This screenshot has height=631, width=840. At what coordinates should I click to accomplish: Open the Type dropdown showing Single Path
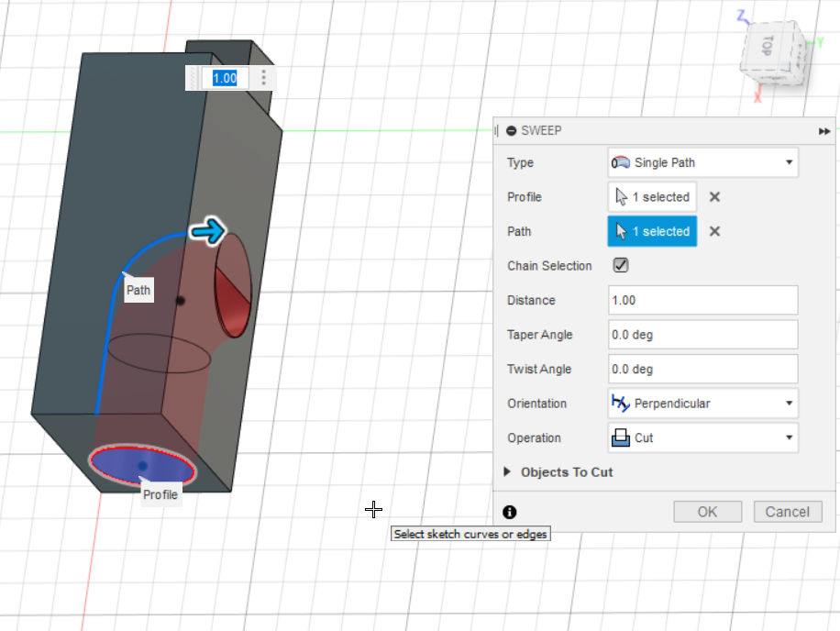point(702,163)
